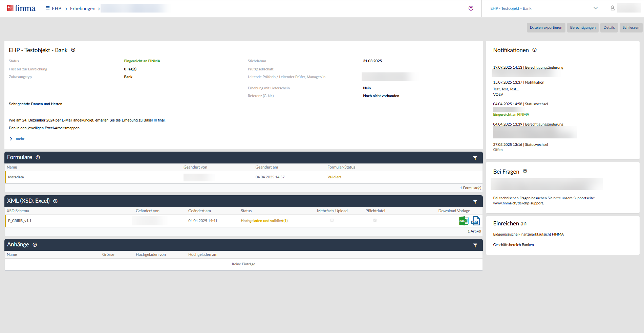Go to EHP in the breadcrumb
644x333 pixels.
(57, 8)
